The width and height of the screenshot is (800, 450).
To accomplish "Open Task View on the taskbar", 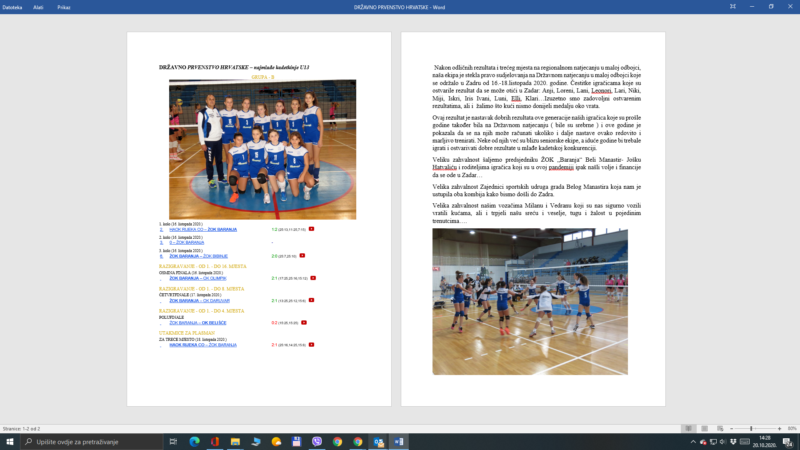I will pyautogui.click(x=173, y=441).
